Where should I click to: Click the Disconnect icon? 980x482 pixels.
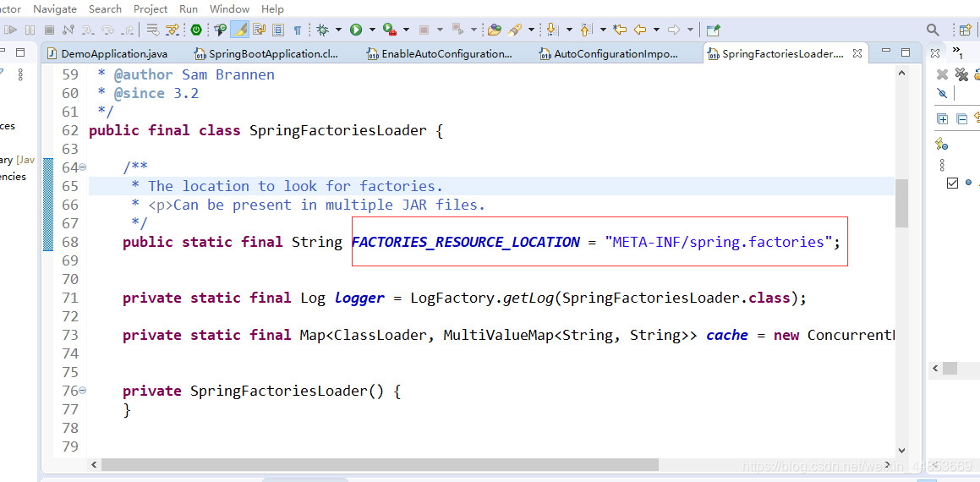point(68,30)
